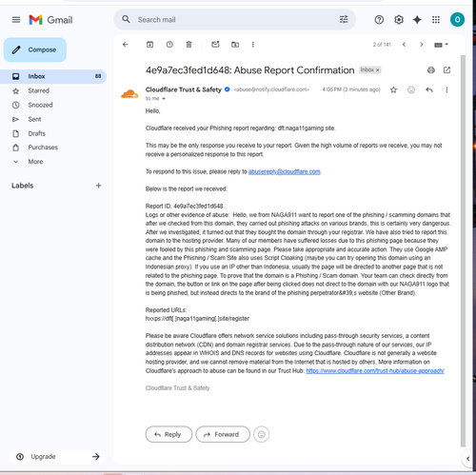Click the Reported URLs hxxps address text
The image size is (476, 475).
(197, 319)
